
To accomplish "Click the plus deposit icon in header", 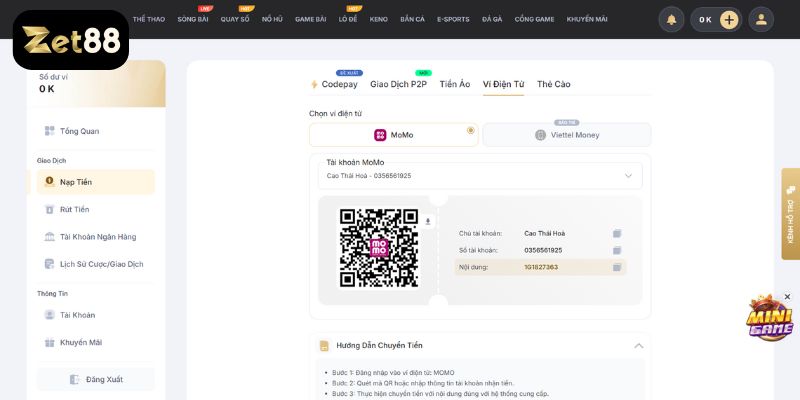I will click(729, 20).
